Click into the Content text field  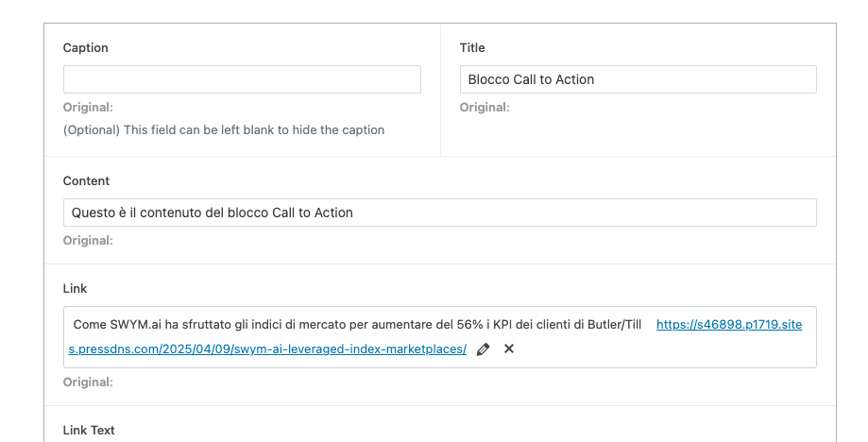pyautogui.click(x=439, y=212)
